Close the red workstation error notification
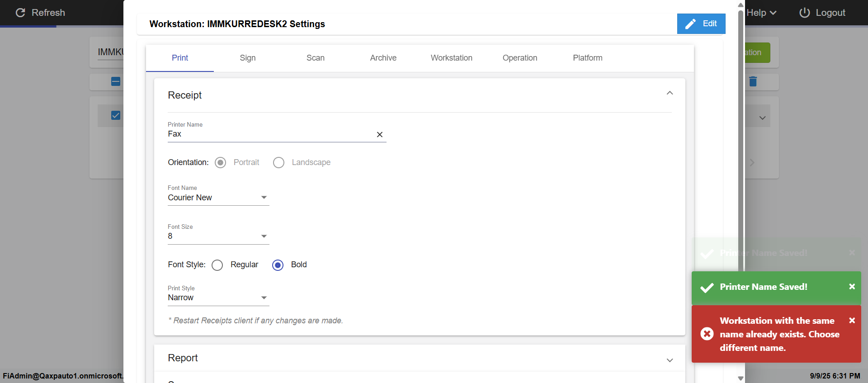 coord(852,321)
